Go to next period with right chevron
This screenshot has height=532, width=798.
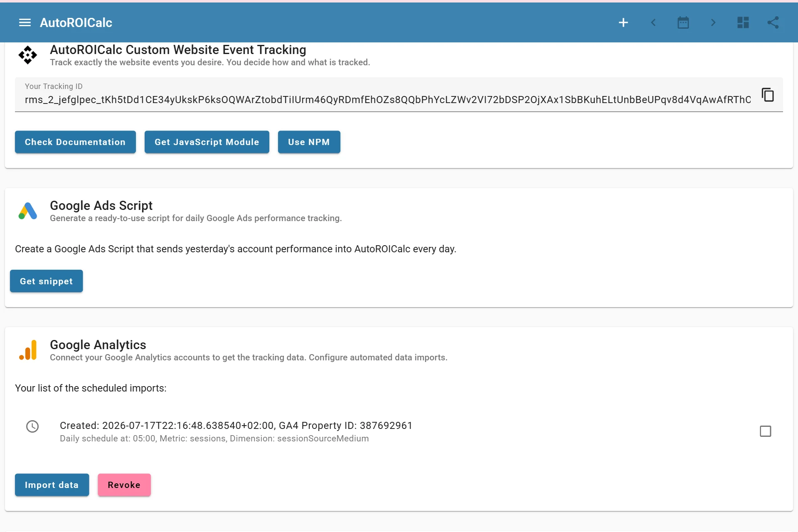pyautogui.click(x=713, y=22)
